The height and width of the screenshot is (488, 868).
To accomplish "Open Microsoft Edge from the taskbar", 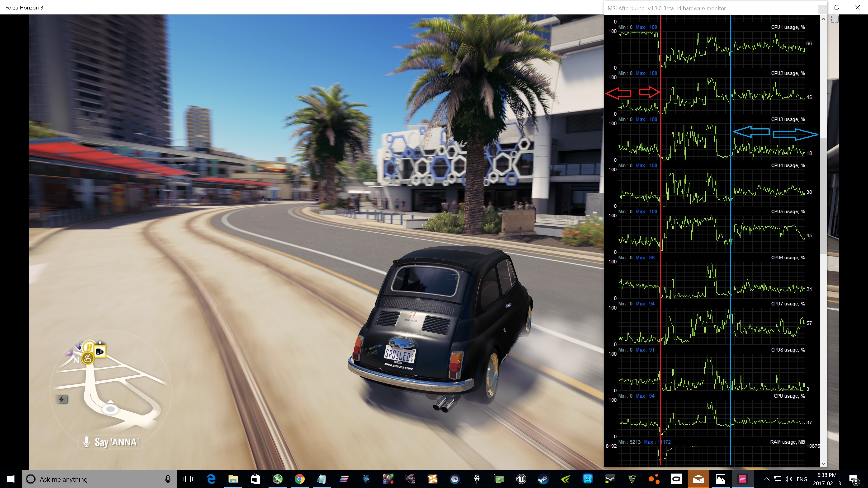I will (x=211, y=479).
